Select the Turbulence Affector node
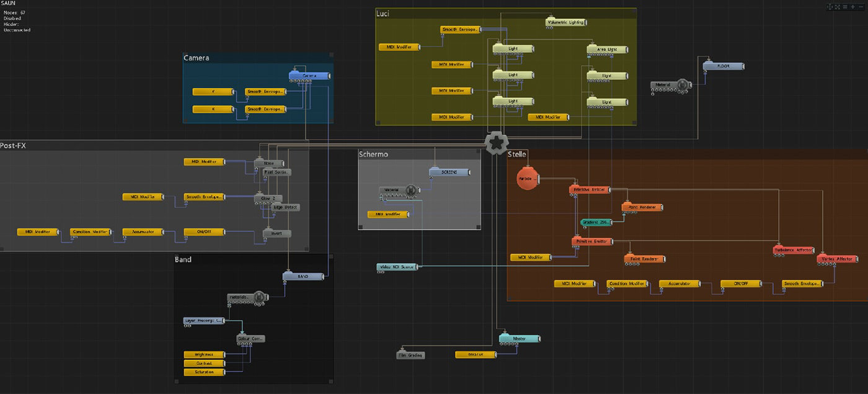This screenshot has height=394, width=868. coord(793,250)
